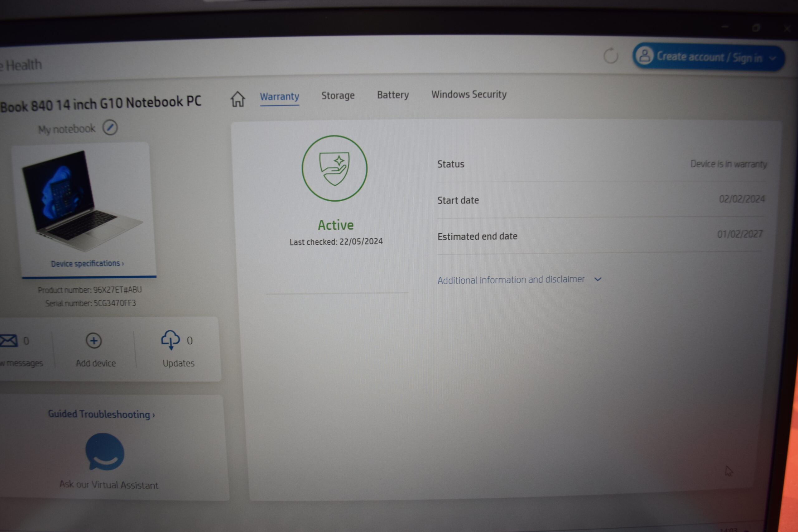Click the start date 02/02/2024 value
This screenshot has height=532, width=798.
point(742,199)
